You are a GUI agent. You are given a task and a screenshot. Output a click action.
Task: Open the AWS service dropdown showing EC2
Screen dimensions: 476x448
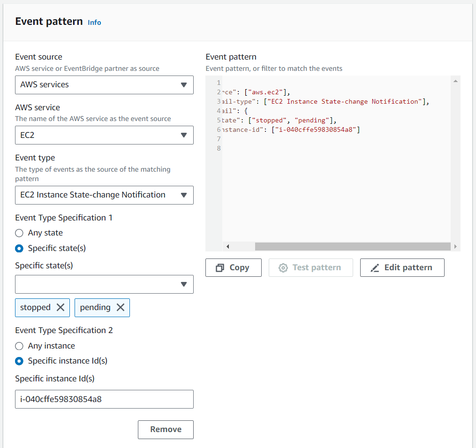click(x=104, y=135)
